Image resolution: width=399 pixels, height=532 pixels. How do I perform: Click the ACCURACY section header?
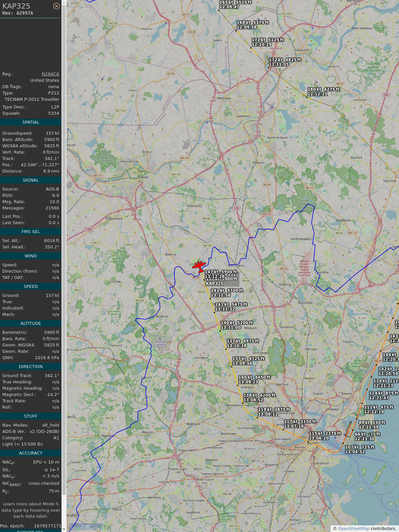31,453
